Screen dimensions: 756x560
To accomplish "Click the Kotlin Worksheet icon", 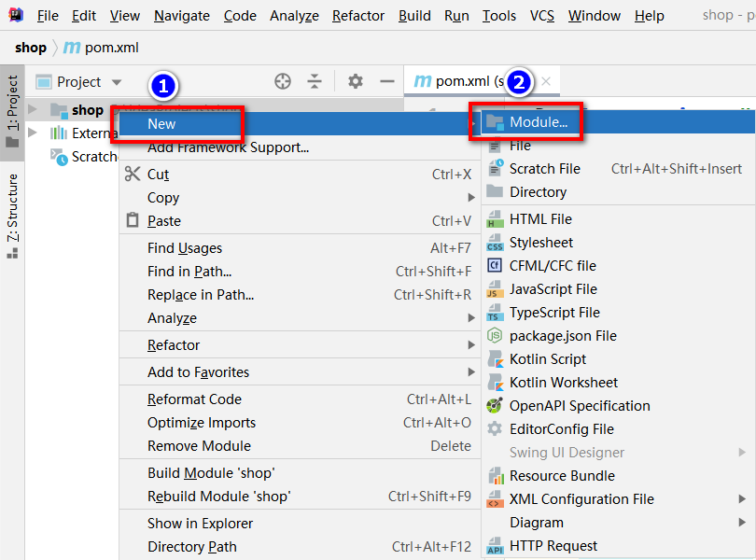I will coord(496,382).
